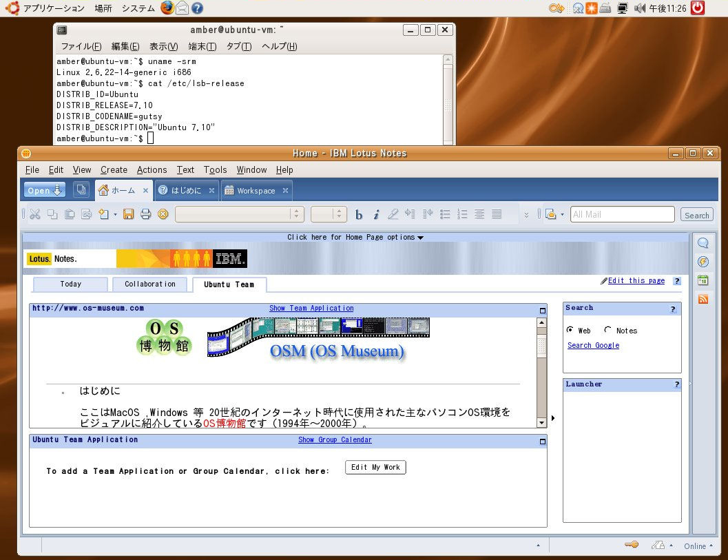Click the Search button in toolbar
728x560 pixels.
click(x=696, y=215)
